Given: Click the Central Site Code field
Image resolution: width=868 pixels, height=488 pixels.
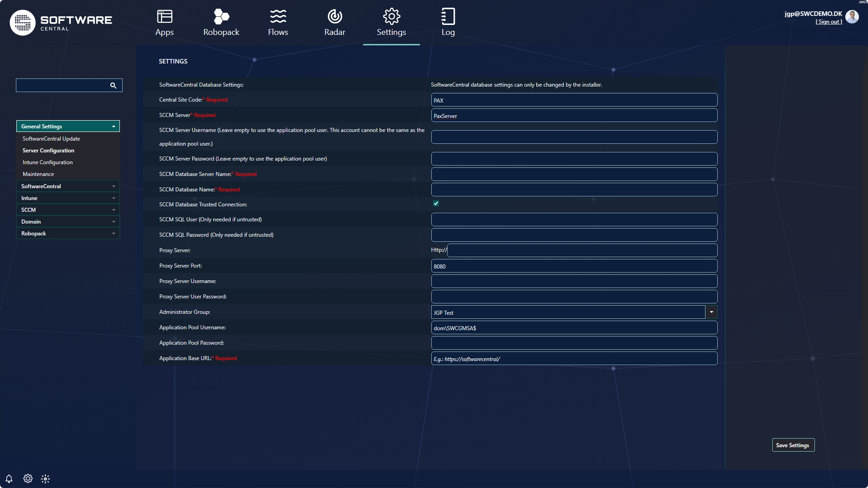Looking at the screenshot, I should (574, 100).
